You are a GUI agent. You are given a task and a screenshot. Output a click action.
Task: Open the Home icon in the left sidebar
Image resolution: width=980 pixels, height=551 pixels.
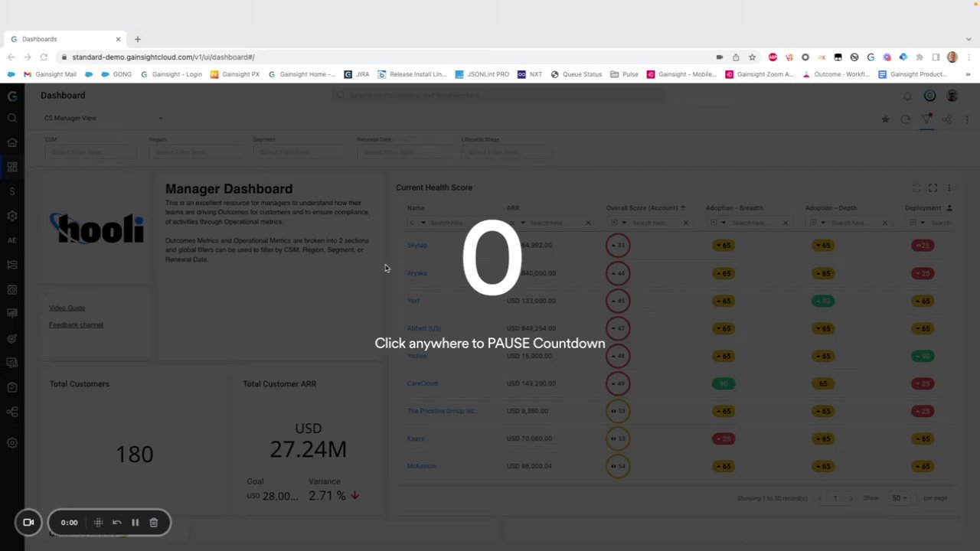coord(11,142)
